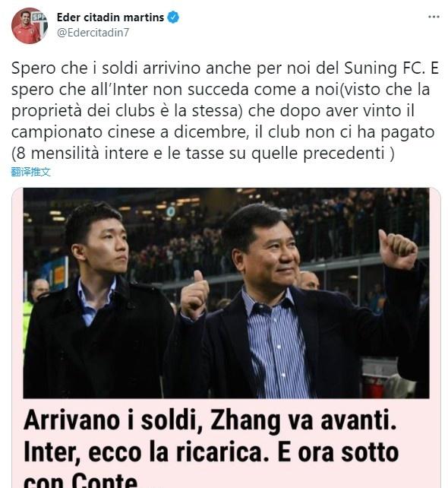Screen dimensions: 448x488
Task: Click the club logo inside the avatar picture
Action: pyautogui.click(x=39, y=17)
